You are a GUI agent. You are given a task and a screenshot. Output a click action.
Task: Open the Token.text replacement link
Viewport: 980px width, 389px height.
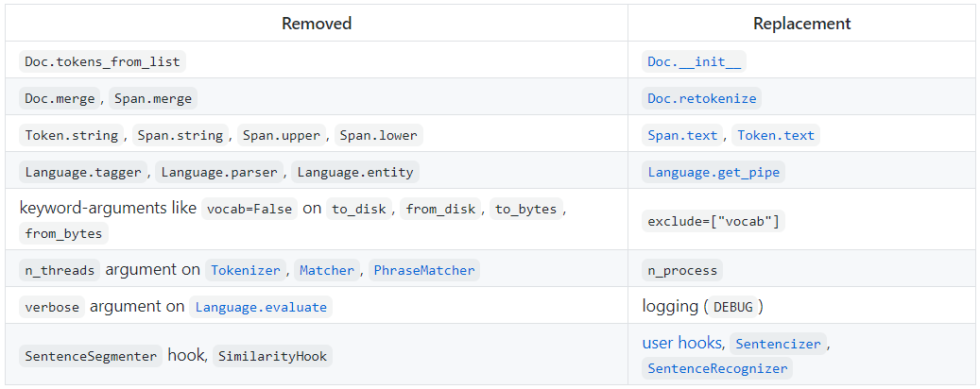(x=775, y=135)
